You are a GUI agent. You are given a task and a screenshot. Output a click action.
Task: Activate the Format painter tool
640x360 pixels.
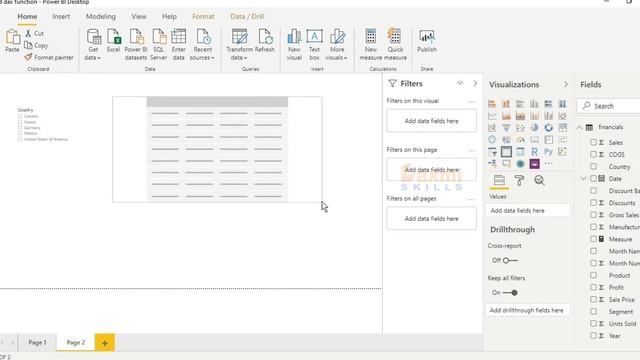pos(49,58)
